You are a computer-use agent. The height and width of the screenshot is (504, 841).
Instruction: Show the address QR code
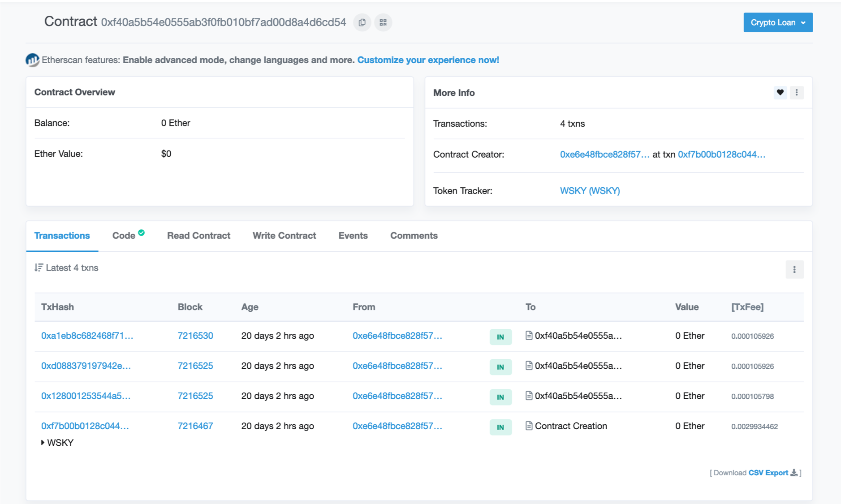pos(383,22)
